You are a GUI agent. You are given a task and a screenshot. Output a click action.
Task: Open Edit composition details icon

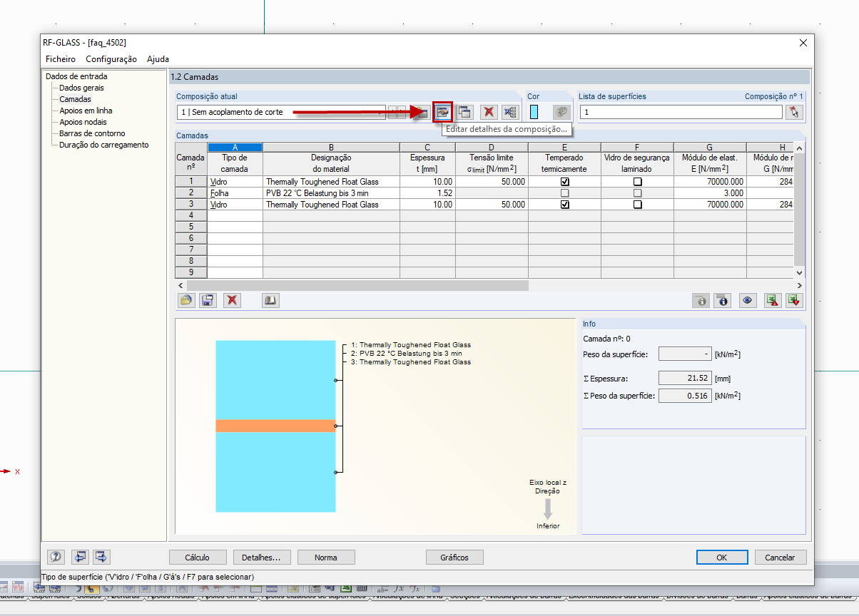click(443, 112)
